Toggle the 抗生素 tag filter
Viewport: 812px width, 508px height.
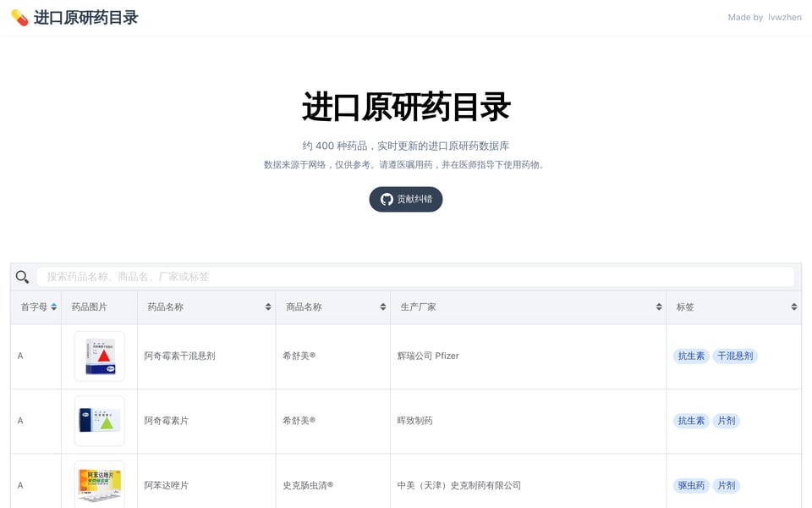point(691,356)
